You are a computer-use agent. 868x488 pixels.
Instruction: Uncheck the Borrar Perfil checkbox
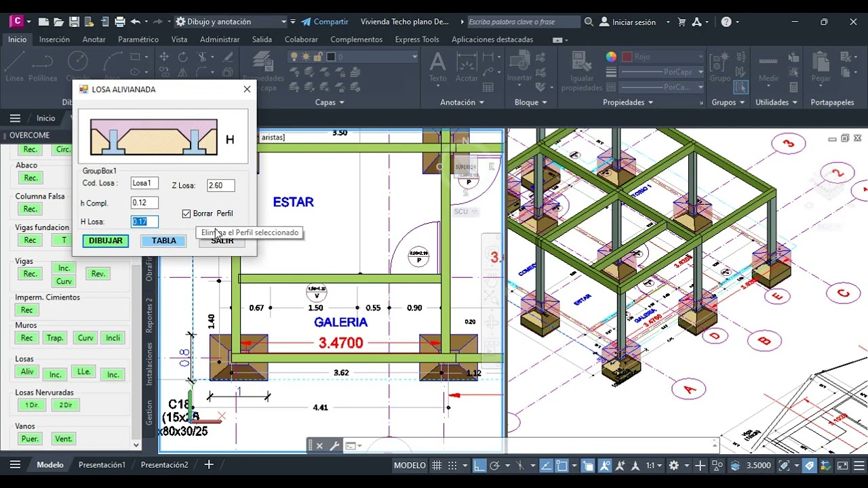(186, 213)
